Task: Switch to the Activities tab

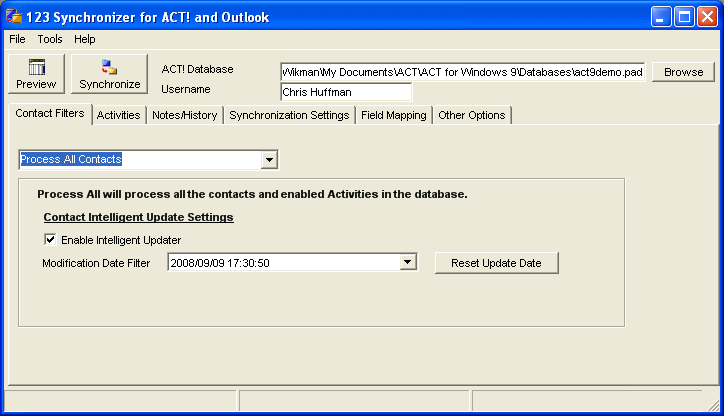Action: click(119, 115)
